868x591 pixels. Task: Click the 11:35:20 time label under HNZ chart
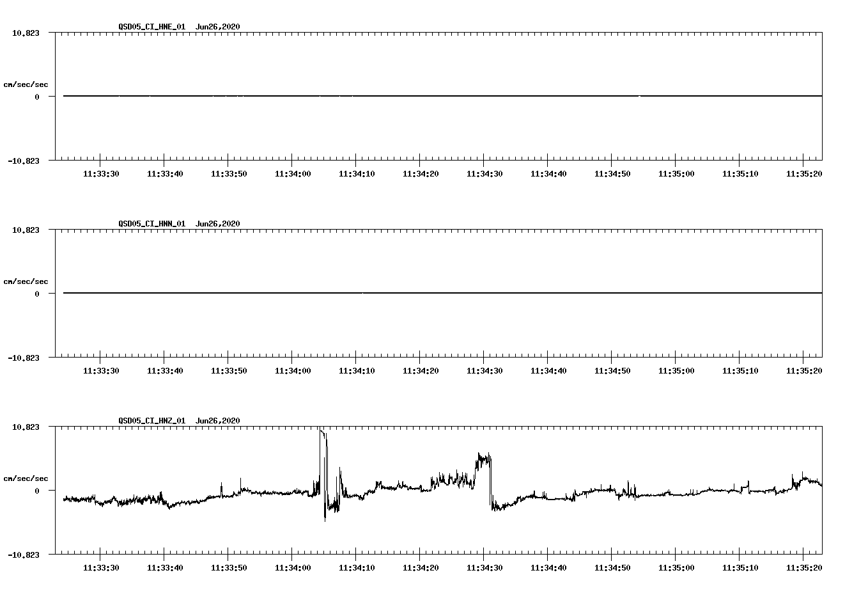(804, 568)
